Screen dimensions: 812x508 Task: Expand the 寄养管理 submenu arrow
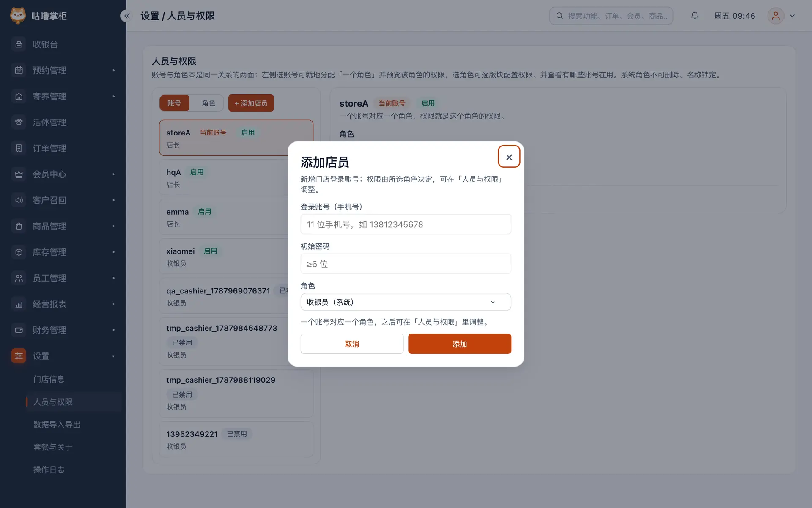click(114, 97)
